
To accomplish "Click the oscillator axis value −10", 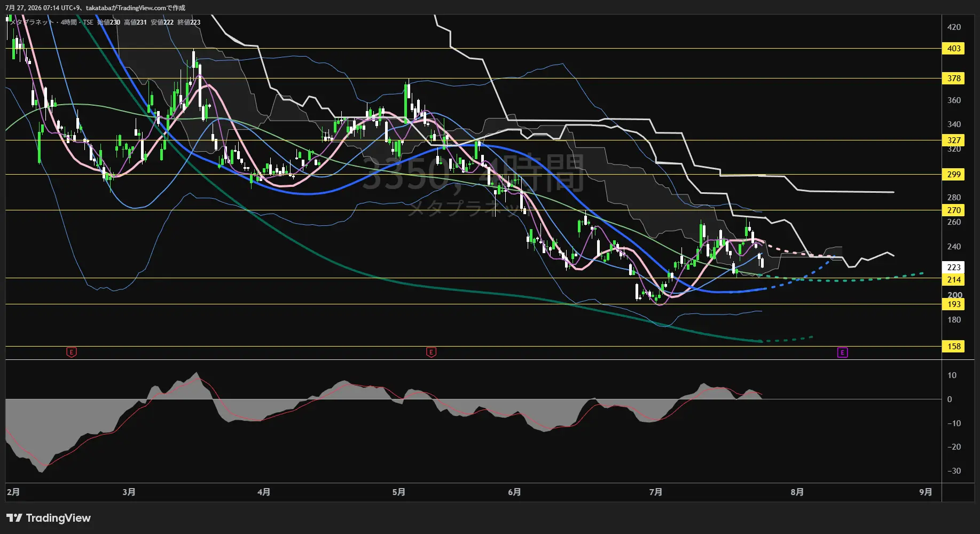I will pyautogui.click(x=954, y=423).
